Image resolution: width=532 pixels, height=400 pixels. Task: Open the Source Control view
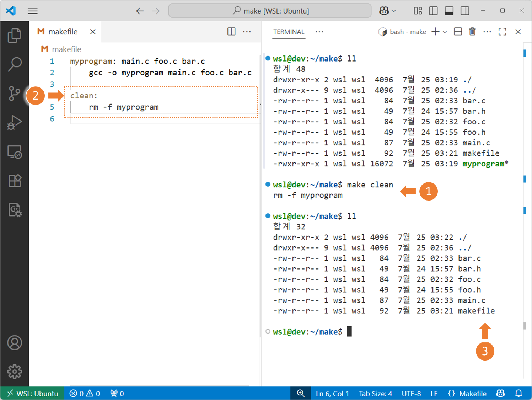coord(15,94)
